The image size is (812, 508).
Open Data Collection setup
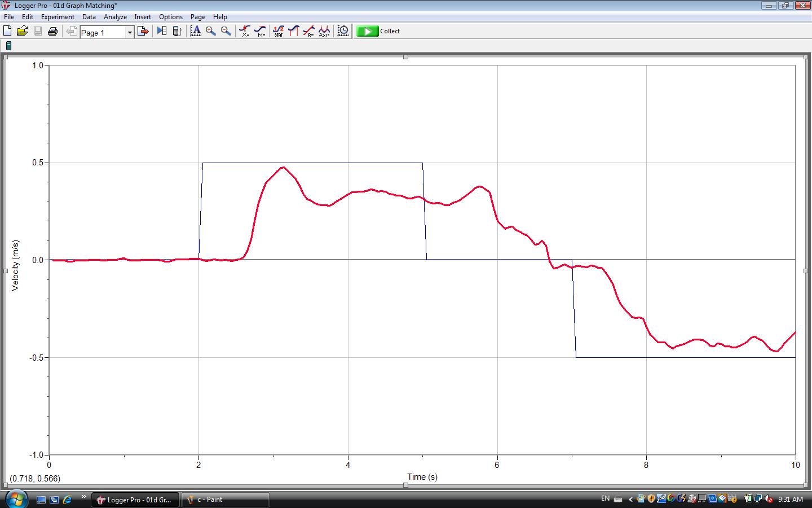[x=342, y=30]
